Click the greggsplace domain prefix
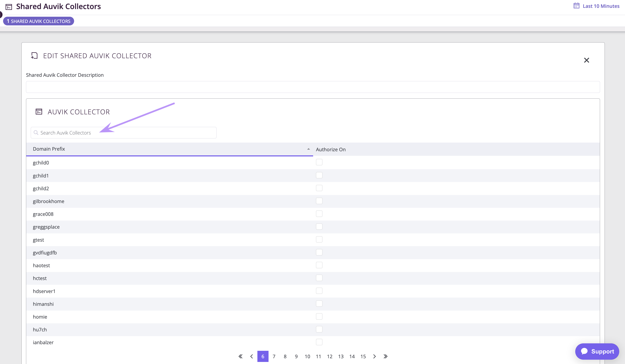 pos(46,227)
